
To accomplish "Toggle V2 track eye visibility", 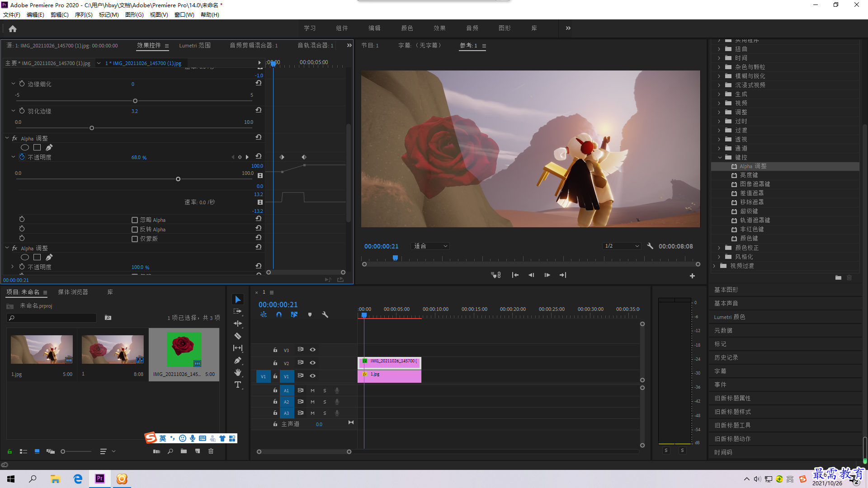I will [312, 363].
